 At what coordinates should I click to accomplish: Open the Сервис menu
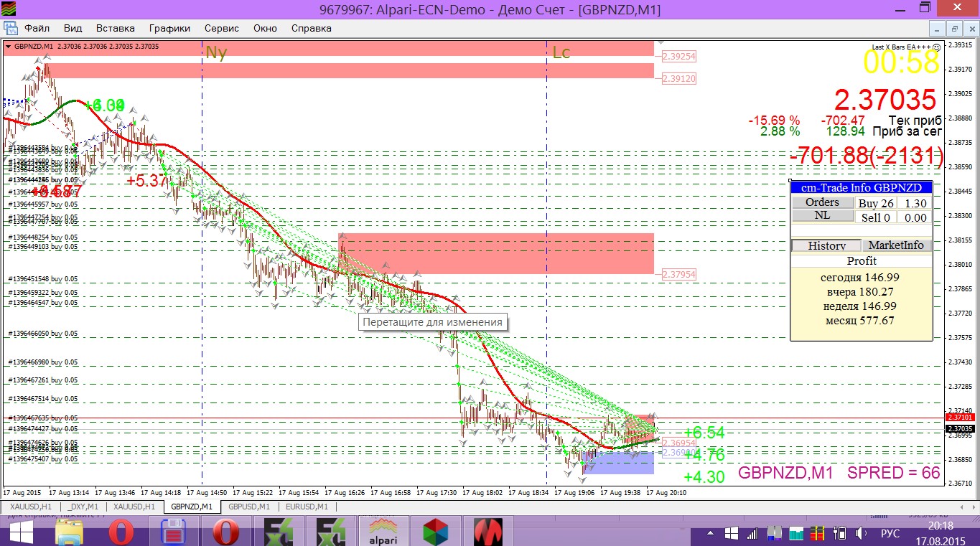point(222,28)
